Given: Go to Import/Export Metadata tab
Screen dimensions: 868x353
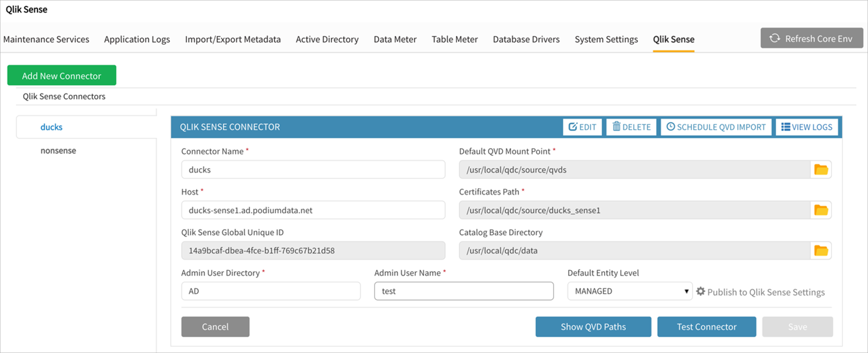Looking at the screenshot, I should (233, 39).
